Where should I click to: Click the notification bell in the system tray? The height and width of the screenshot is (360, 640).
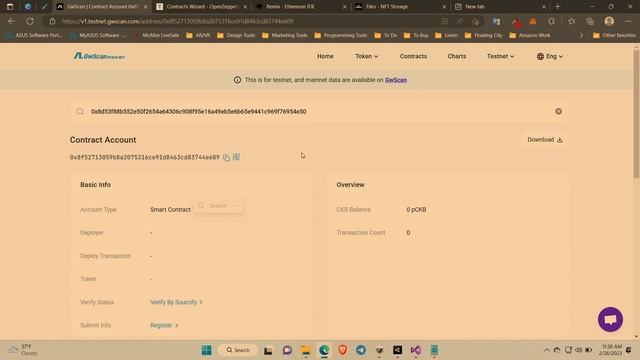click(629, 350)
